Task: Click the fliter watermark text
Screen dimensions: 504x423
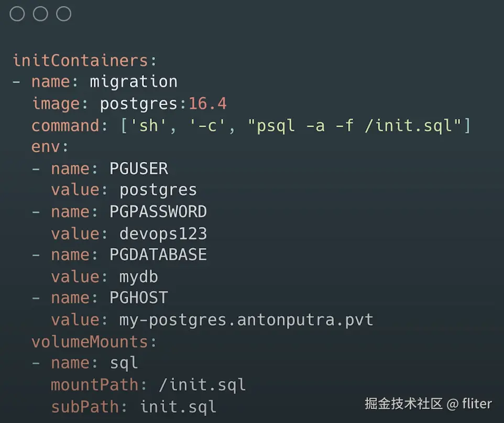Action: (x=477, y=404)
